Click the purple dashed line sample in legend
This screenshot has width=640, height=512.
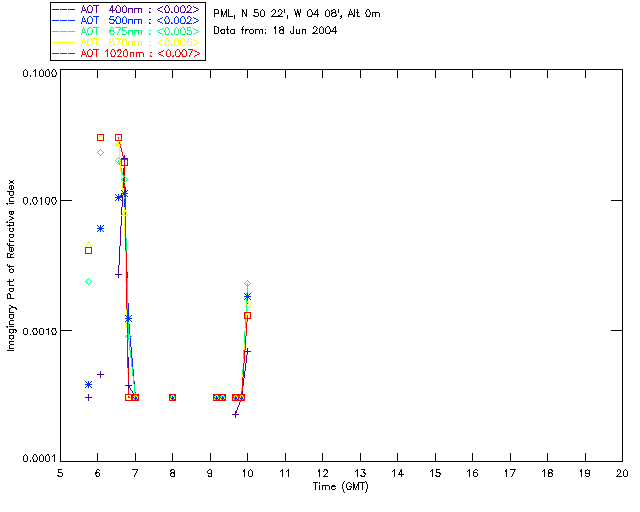tap(64, 10)
